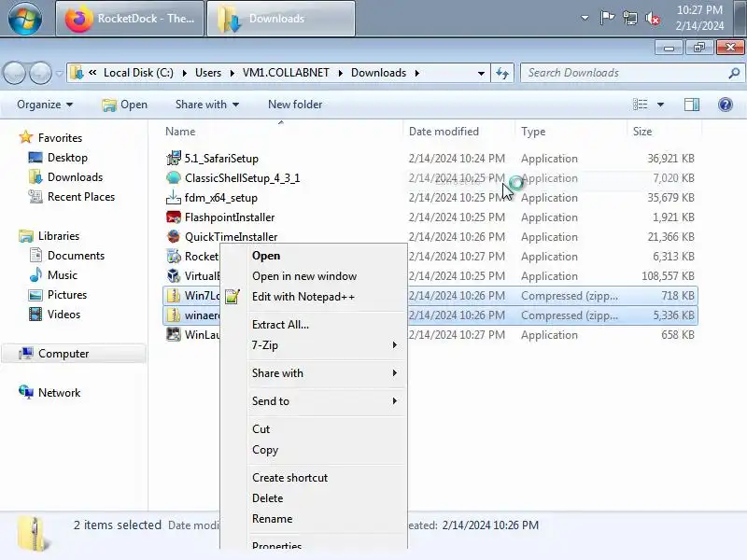Open the Music library
This screenshot has height=560, width=747.
point(62,275)
